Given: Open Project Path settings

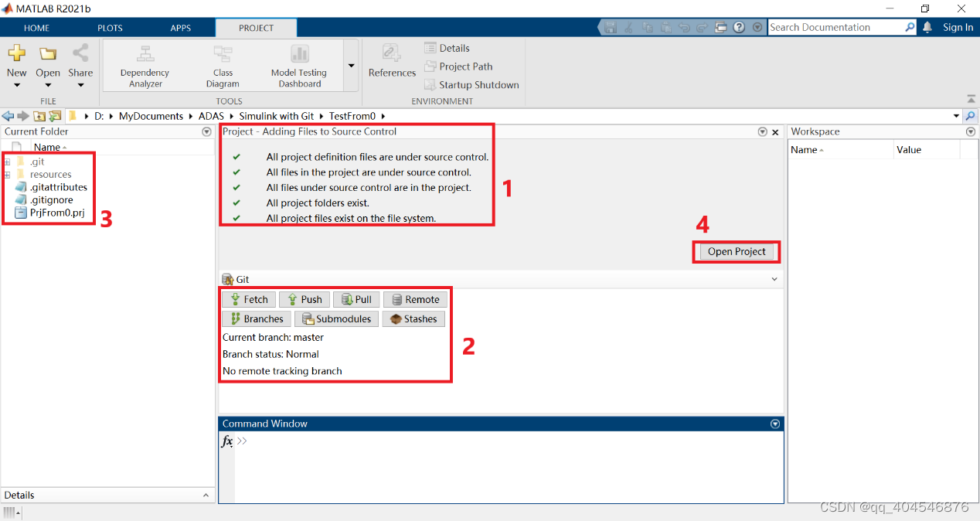Looking at the screenshot, I should [458, 66].
